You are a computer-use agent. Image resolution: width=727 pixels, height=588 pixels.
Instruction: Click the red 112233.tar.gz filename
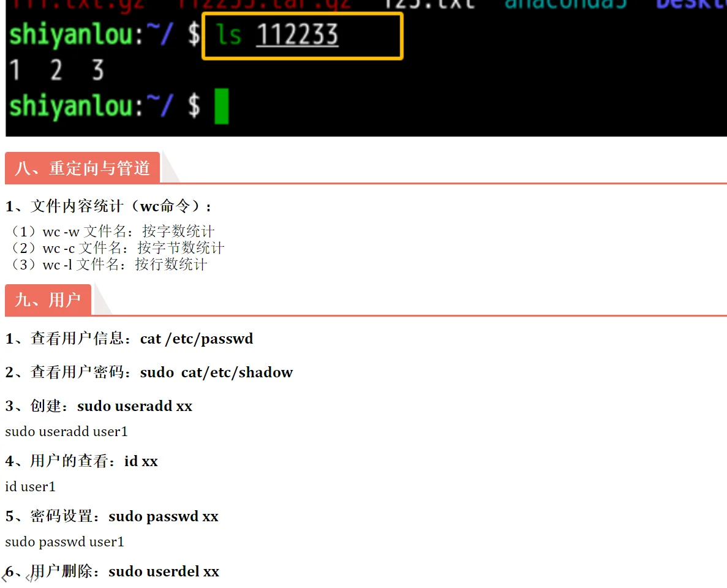point(263,4)
